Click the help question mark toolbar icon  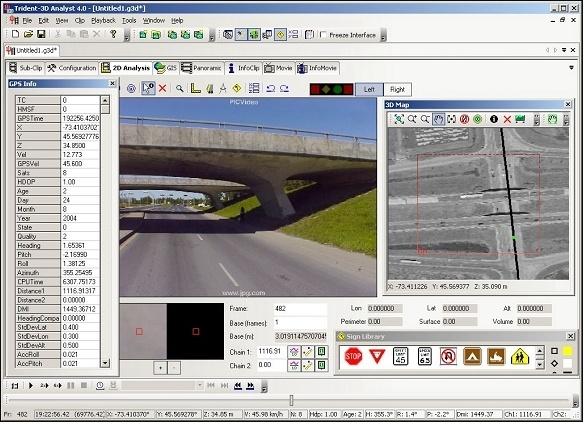click(x=113, y=34)
